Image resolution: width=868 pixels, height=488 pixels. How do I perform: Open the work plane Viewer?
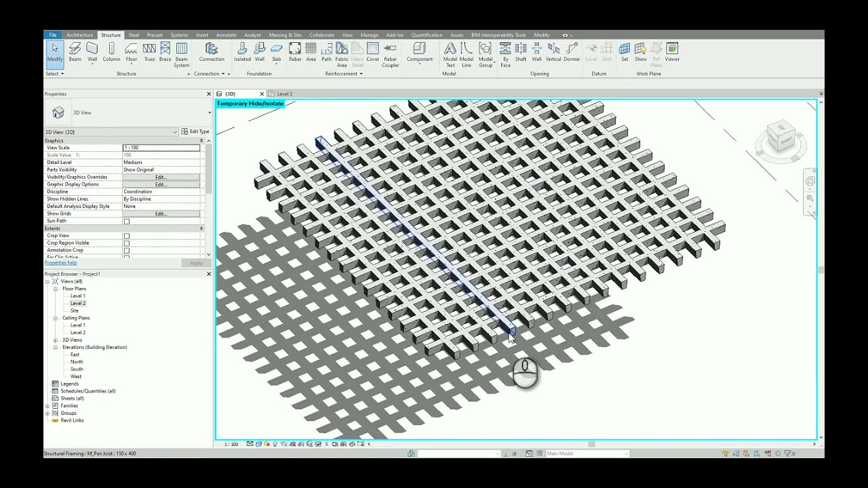pos(672,53)
